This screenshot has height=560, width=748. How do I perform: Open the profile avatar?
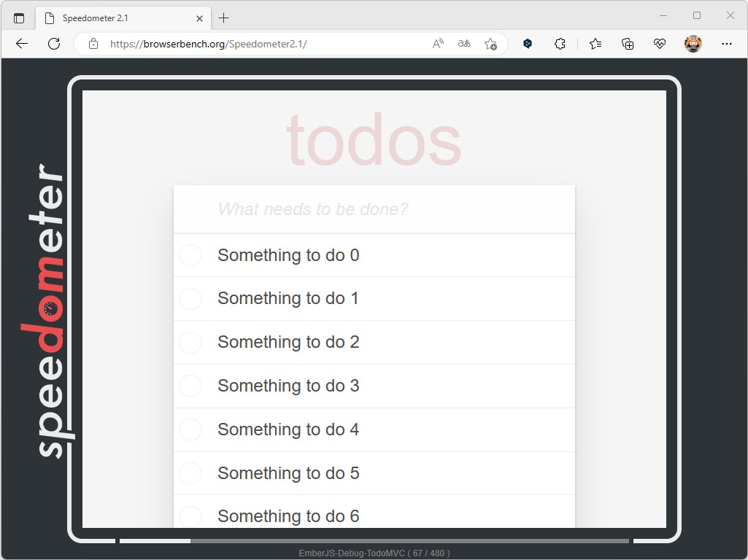click(693, 44)
